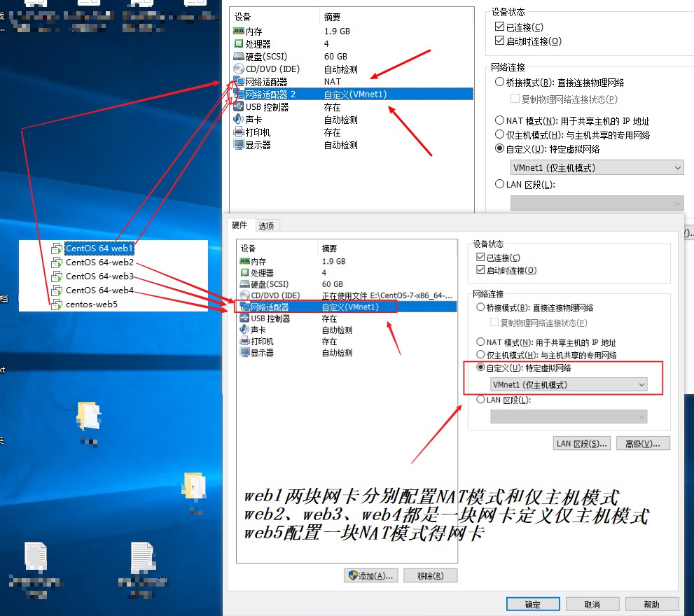
Task: Select the 显示器 icon in lower hardware list
Action: [x=245, y=352]
